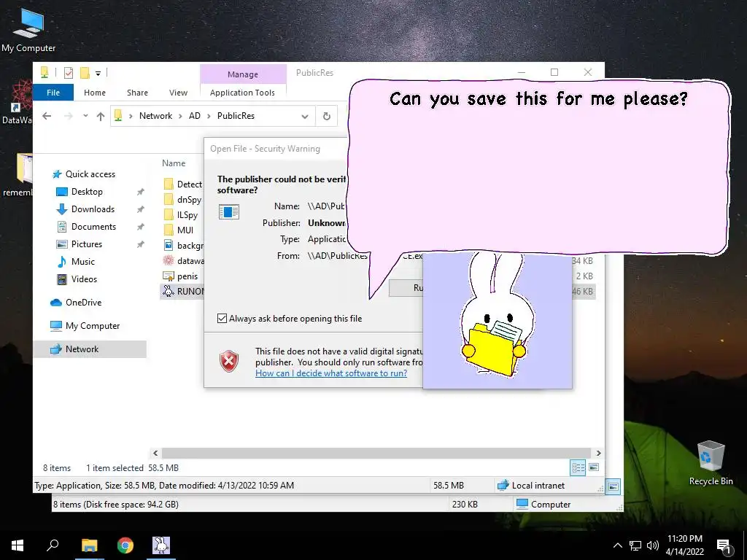Click the Up one level arrow
This screenshot has width=747, height=560.
[x=101, y=116]
